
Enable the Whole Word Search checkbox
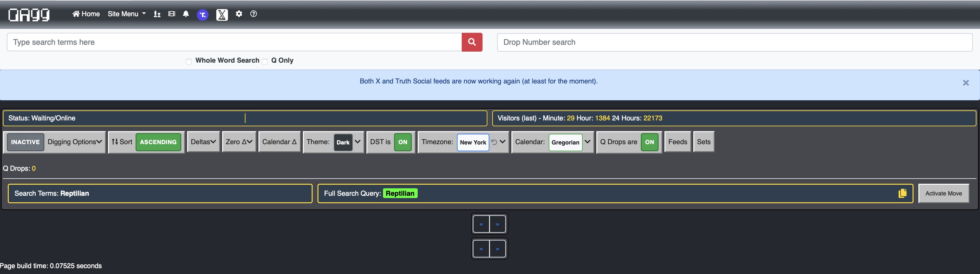[x=189, y=61]
